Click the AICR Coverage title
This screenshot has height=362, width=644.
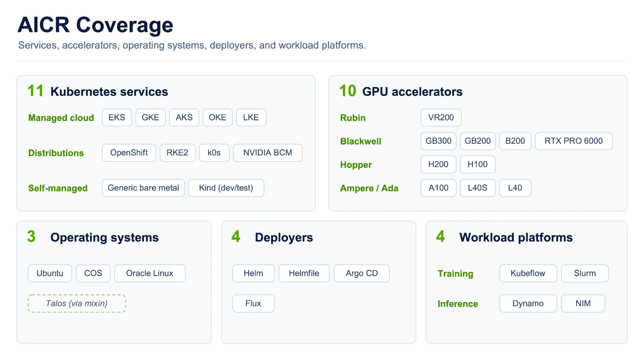click(x=95, y=25)
